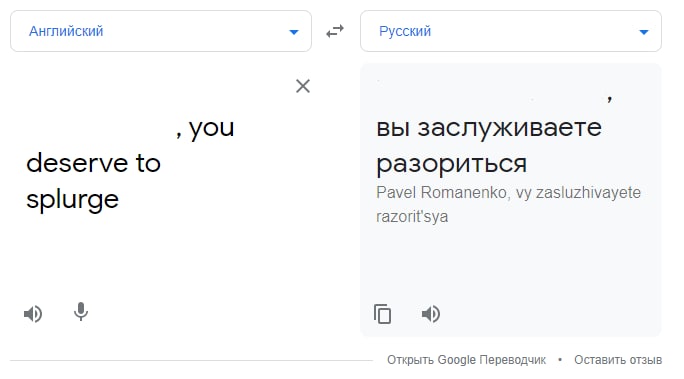
Task: Click the arrow beside Английский
Action: (x=294, y=32)
